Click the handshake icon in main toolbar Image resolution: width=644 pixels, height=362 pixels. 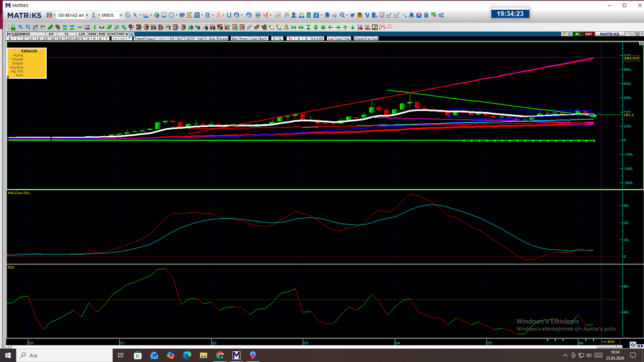pyautogui.click(x=182, y=15)
